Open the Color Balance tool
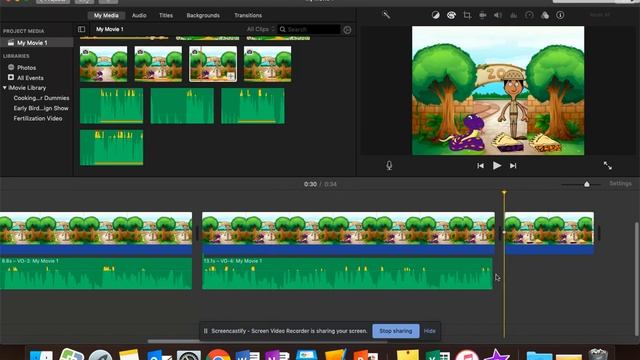Viewport: 640px width, 360px height. tap(436, 15)
